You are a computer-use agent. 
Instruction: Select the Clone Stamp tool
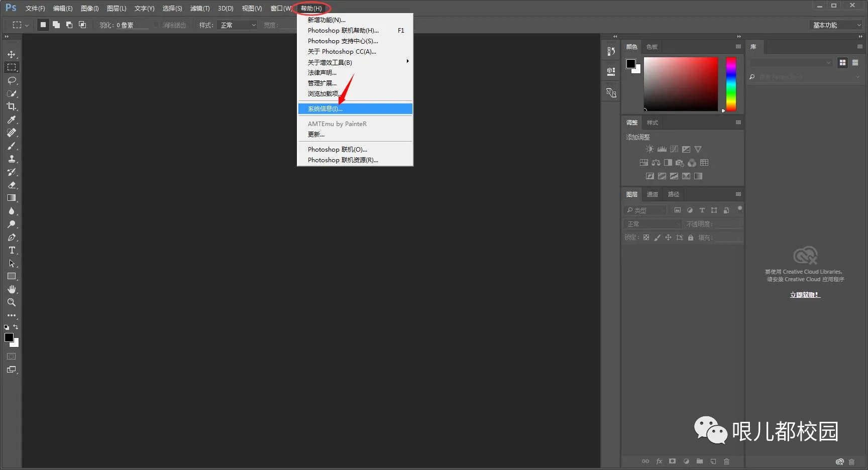tap(12, 159)
